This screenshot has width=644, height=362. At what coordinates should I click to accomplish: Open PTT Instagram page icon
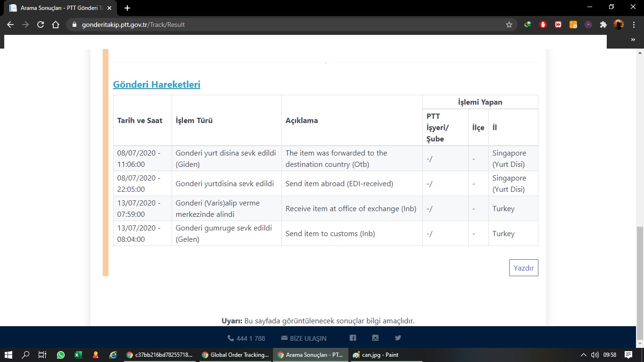click(x=375, y=338)
